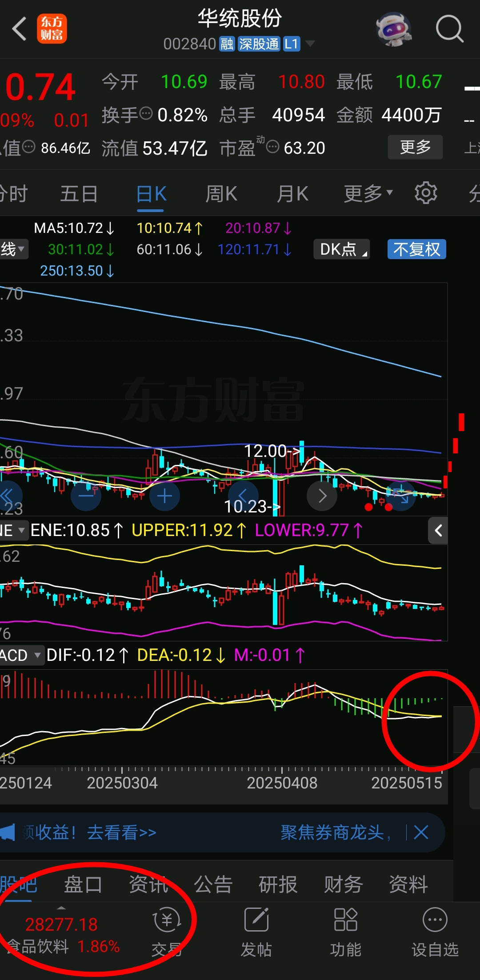Screen dimensions: 480x980
Task: Close the promotion banner
Action: [421, 832]
